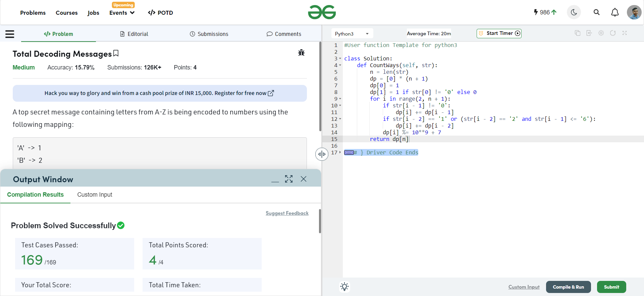The width and height of the screenshot is (644, 296).
Task: Toggle dark mode with the moon icon
Action: (574, 12)
